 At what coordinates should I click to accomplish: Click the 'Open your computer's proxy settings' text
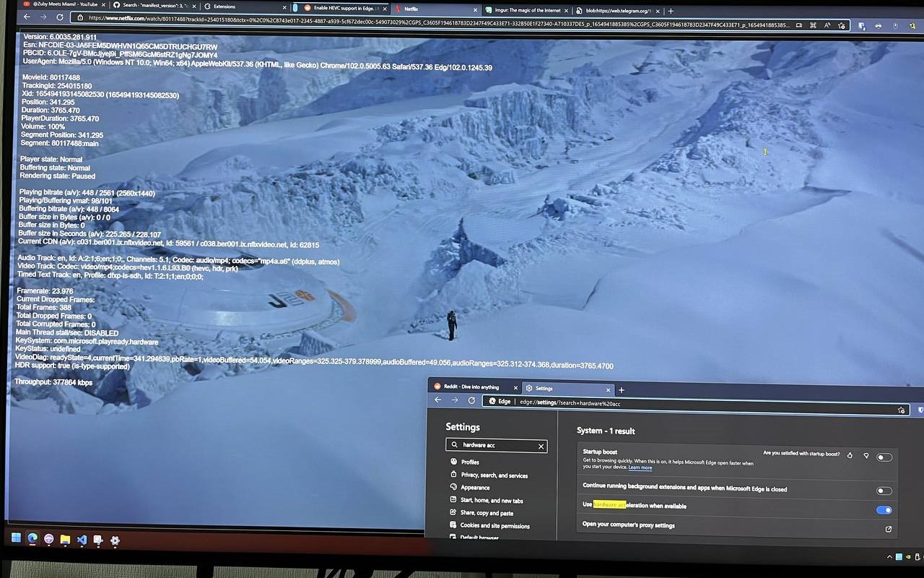coord(629,525)
